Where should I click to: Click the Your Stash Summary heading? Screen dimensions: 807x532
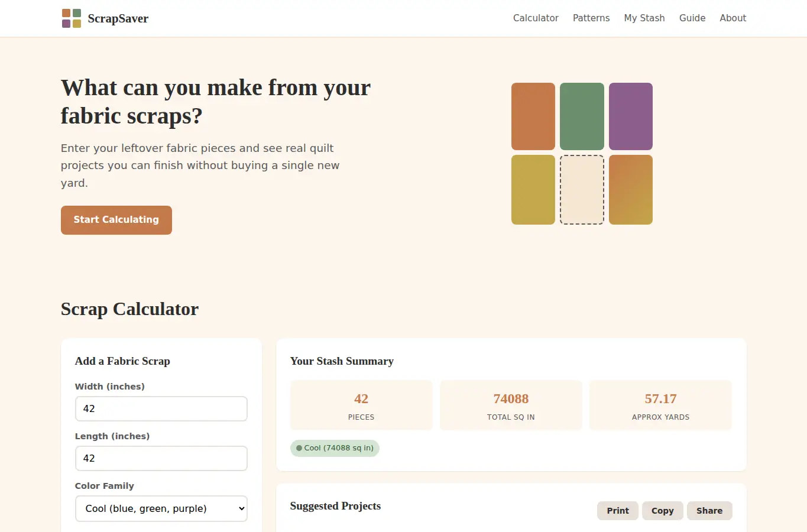[342, 361]
